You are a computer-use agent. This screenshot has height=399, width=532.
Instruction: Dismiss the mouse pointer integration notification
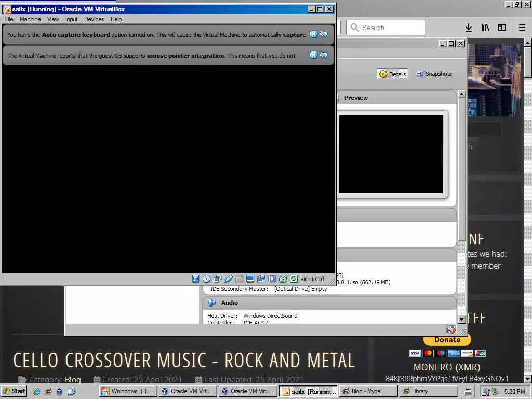[x=313, y=55]
